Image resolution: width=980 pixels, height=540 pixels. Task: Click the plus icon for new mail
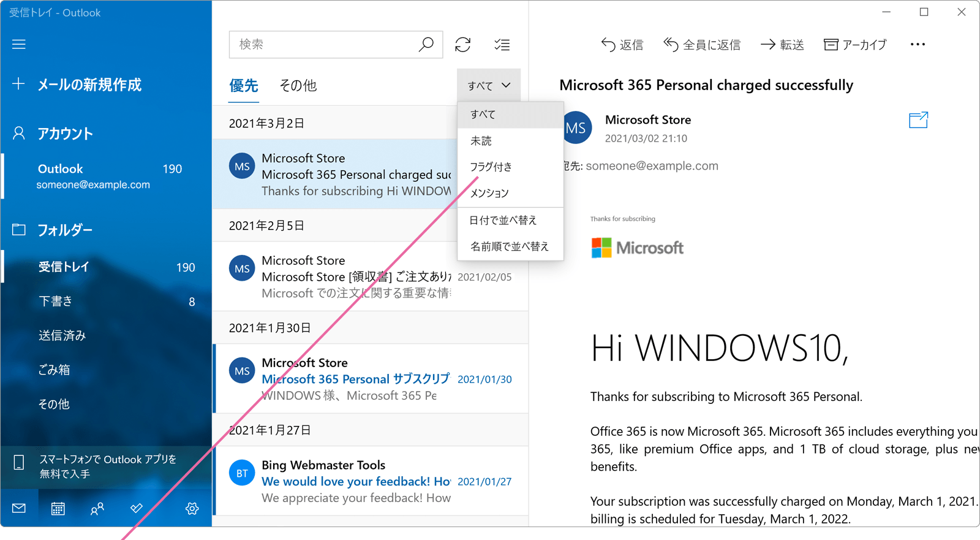click(x=18, y=84)
